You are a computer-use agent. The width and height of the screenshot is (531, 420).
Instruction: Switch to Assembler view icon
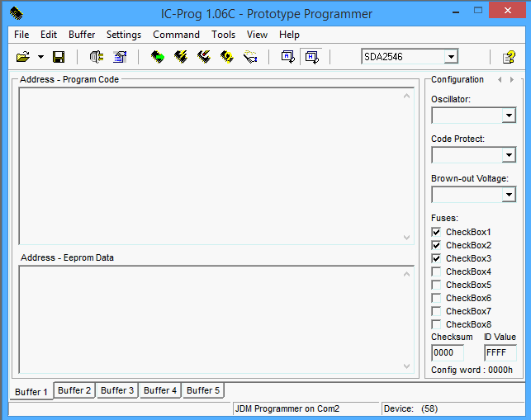click(288, 57)
